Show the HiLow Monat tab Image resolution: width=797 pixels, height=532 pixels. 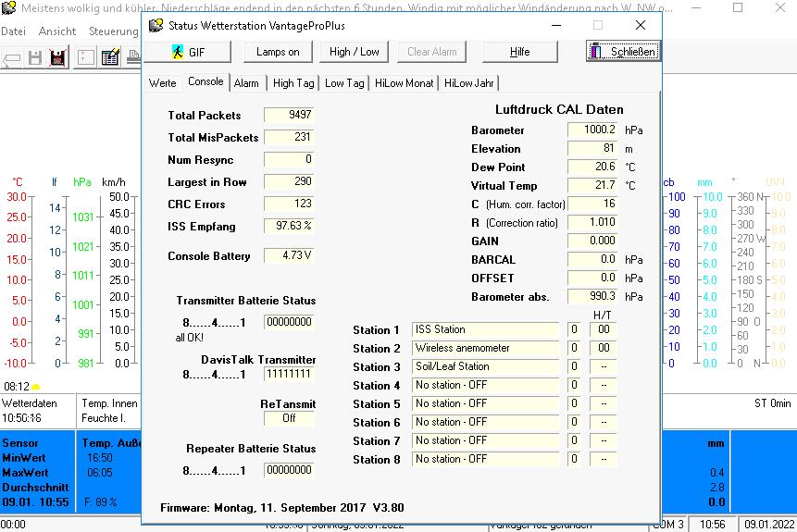(x=404, y=83)
